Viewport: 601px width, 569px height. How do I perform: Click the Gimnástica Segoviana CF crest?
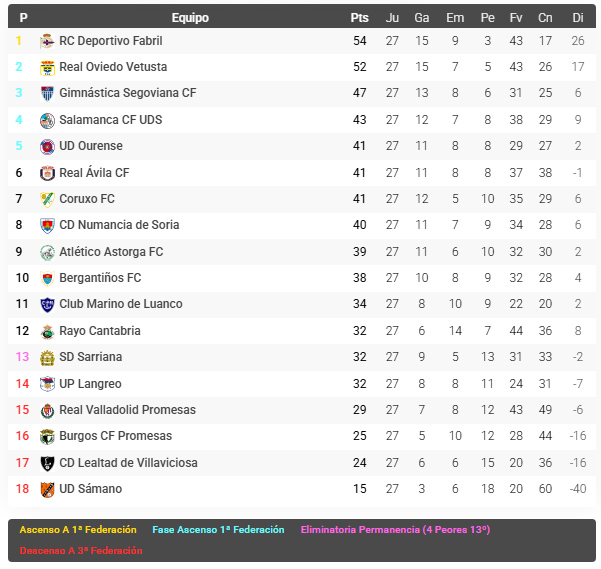click(47, 93)
